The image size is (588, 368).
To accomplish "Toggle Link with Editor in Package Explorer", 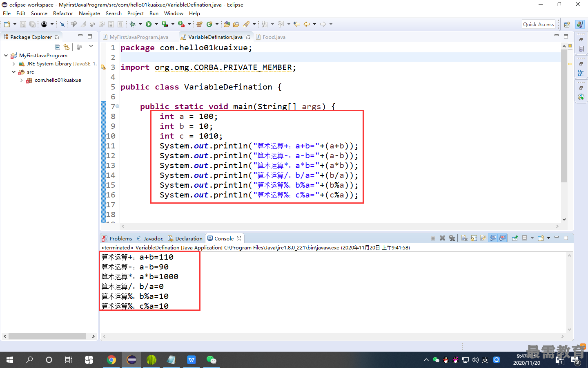I will (x=67, y=47).
